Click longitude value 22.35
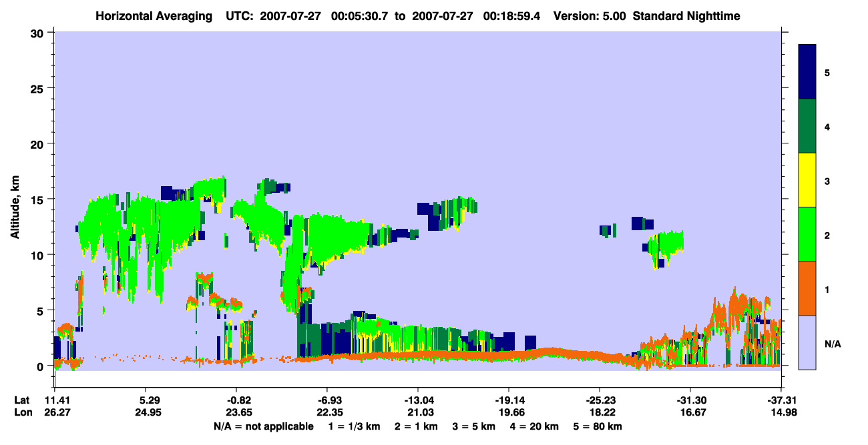This screenshot has width=868, height=445. click(x=331, y=413)
